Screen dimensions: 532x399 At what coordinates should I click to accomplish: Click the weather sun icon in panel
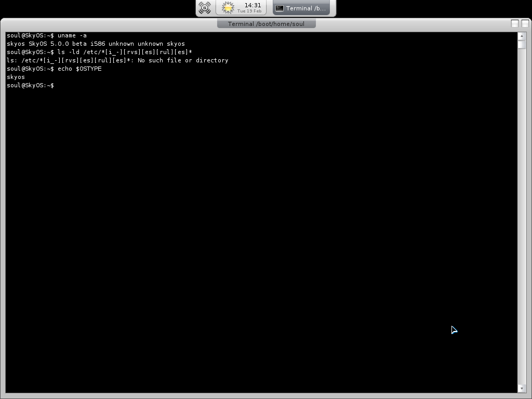pos(228,8)
